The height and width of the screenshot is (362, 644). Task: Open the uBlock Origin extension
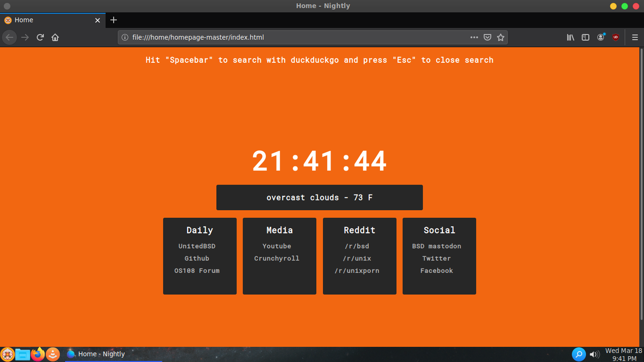click(616, 37)
